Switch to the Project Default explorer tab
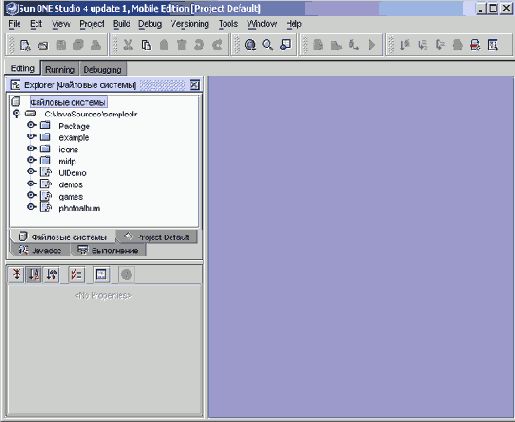515x422 pixels. coord(157,237)
